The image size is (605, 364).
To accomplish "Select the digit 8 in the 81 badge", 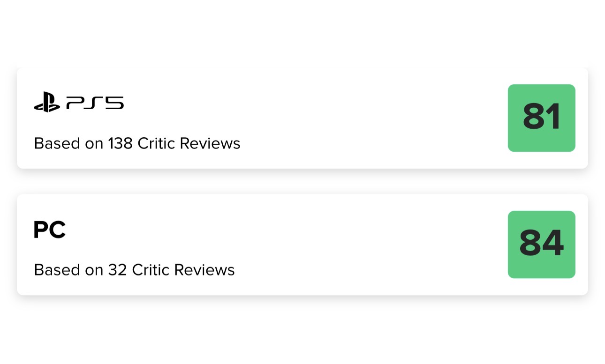I will (533, 117).
